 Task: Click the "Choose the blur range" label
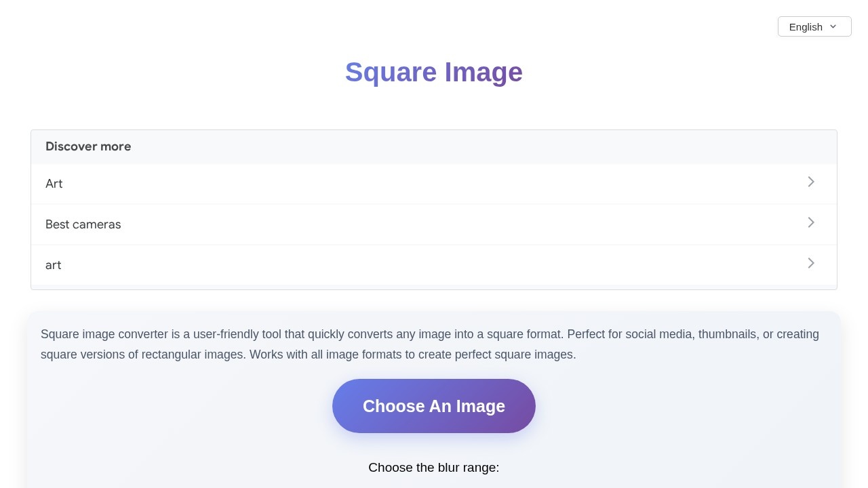pos(433,468)
